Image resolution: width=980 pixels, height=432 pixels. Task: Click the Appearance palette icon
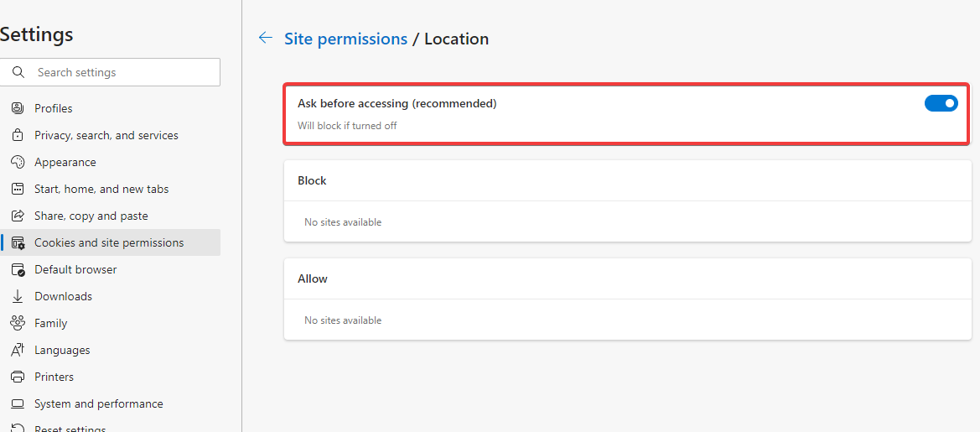(18, 162)
